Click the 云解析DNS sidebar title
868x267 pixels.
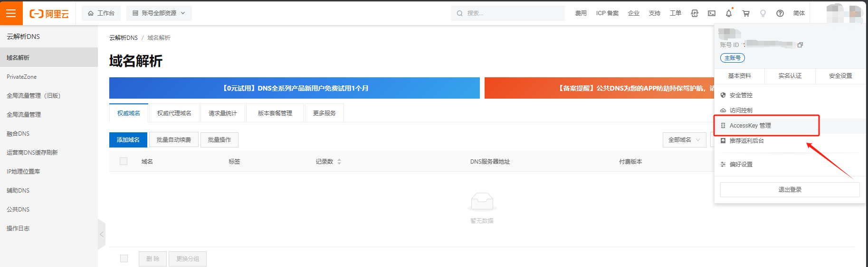pos(23,37)
